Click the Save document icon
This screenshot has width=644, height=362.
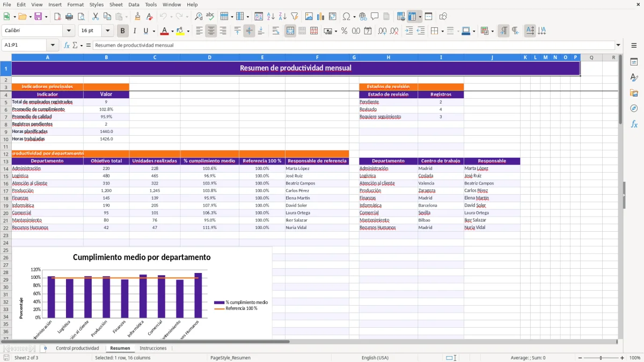tap(38, 17)
